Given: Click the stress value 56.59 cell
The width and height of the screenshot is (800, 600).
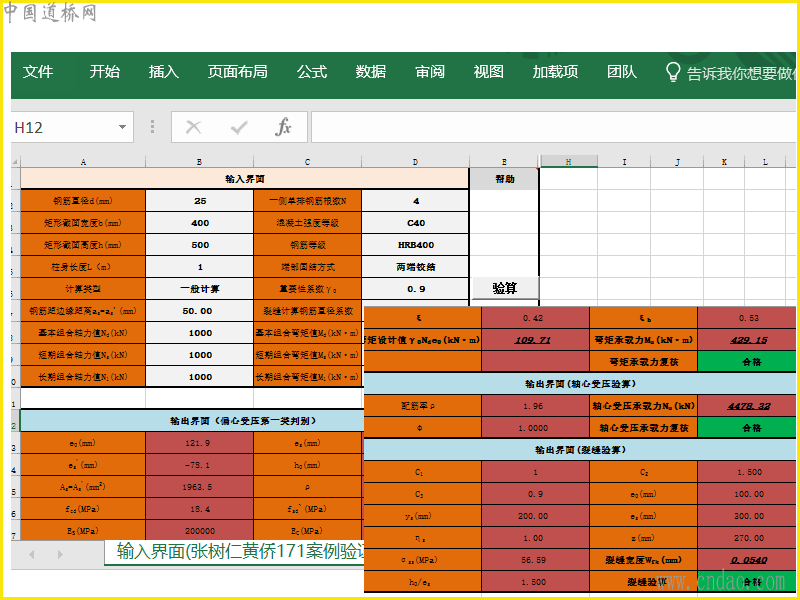Looking at the screenshot, I should click(x=535, y=560).
